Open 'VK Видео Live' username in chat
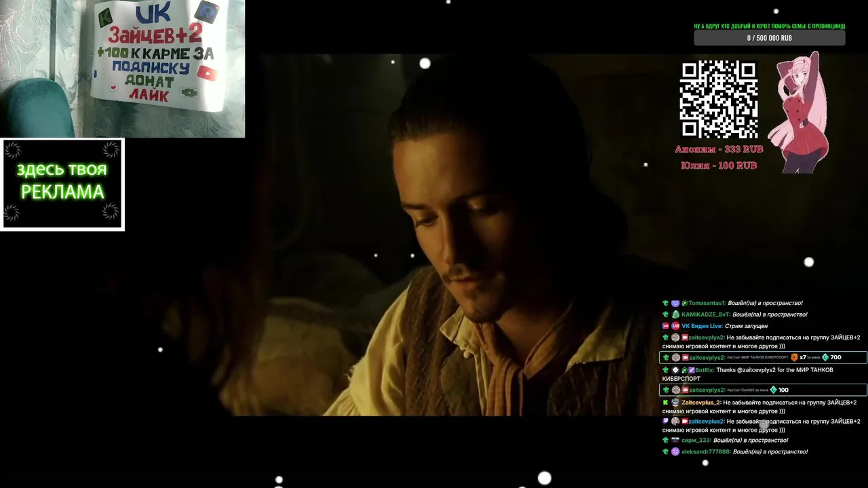Viewport: 868px width, 488px height. point(701,326)
